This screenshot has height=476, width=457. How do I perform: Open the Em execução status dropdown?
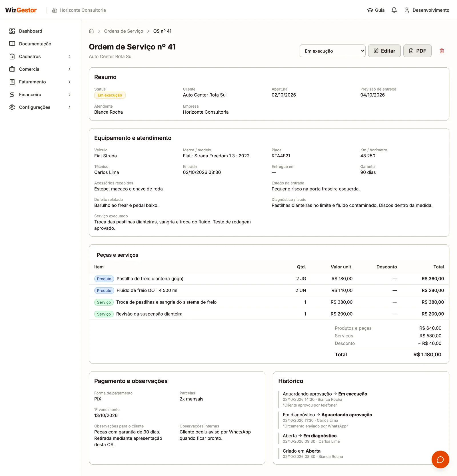tap(332, 51)
